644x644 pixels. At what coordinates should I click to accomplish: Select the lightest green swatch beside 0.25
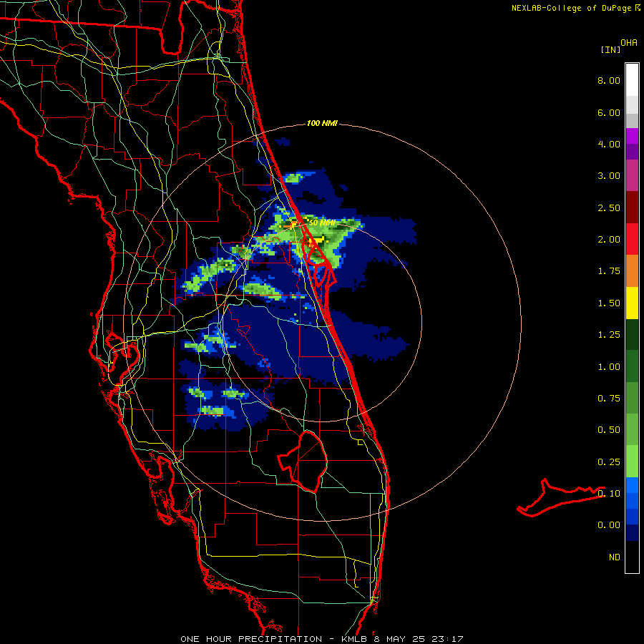[x=632, y=462]
